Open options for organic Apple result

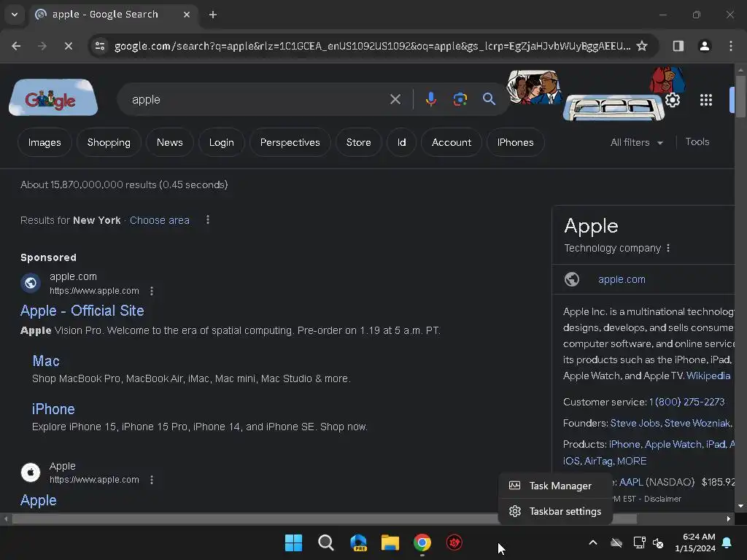[x=152, y=480]
